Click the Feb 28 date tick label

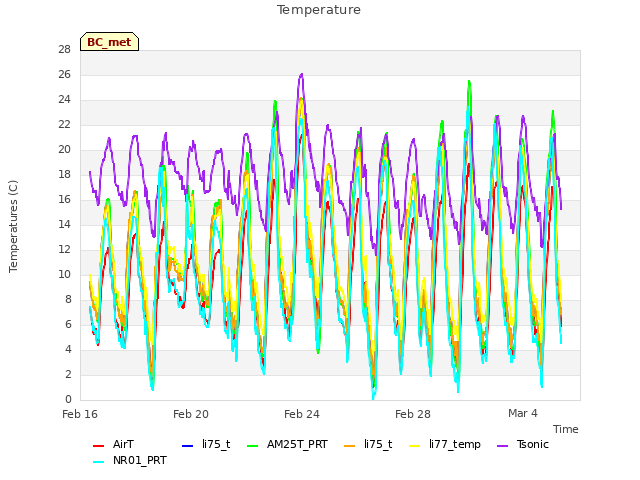pos(413,414)
